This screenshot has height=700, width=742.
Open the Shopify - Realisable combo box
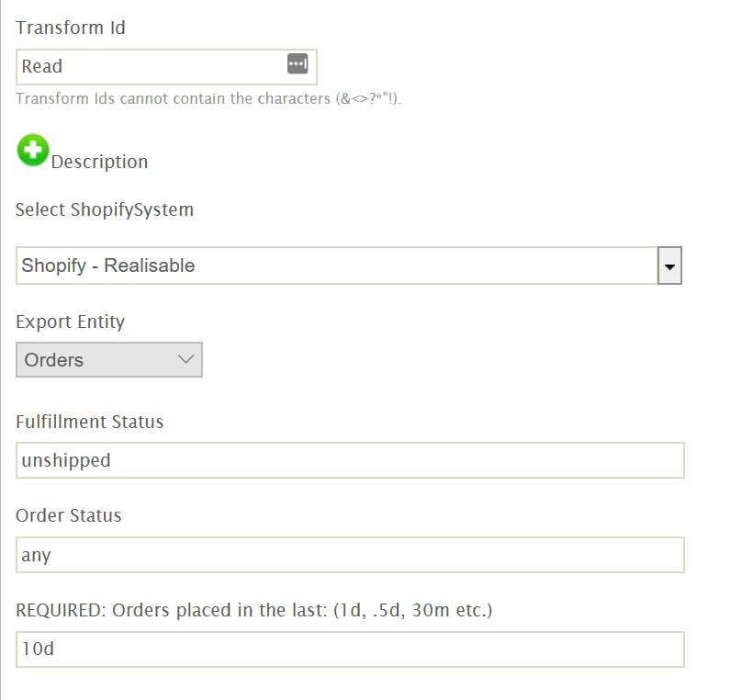(336, 265)
